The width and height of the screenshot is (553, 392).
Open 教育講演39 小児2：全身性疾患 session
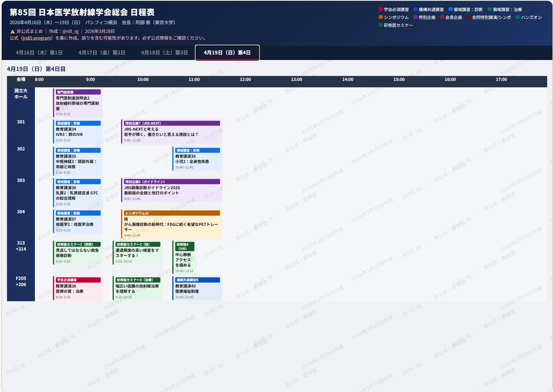(197, 158)
